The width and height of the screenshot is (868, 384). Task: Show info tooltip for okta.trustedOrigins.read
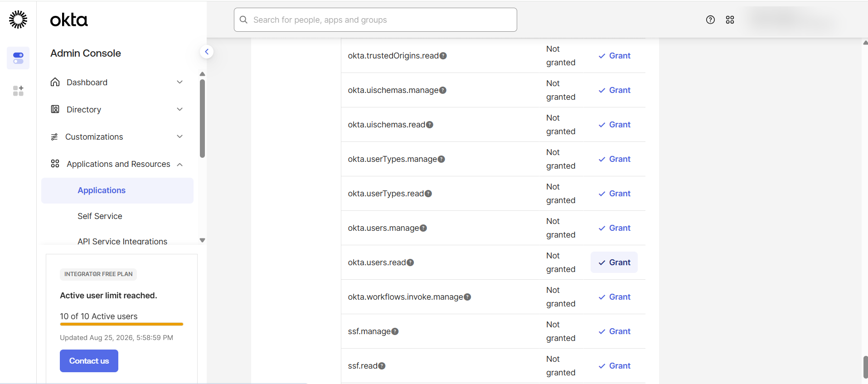coord(443,56)
